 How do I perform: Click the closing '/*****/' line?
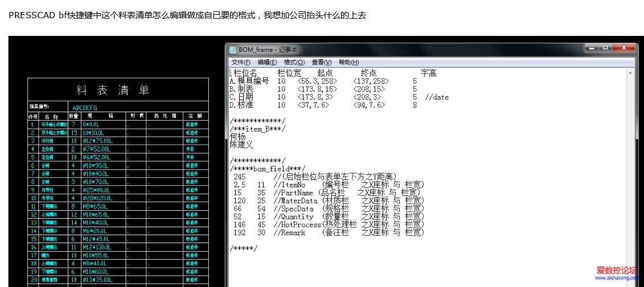244,248
